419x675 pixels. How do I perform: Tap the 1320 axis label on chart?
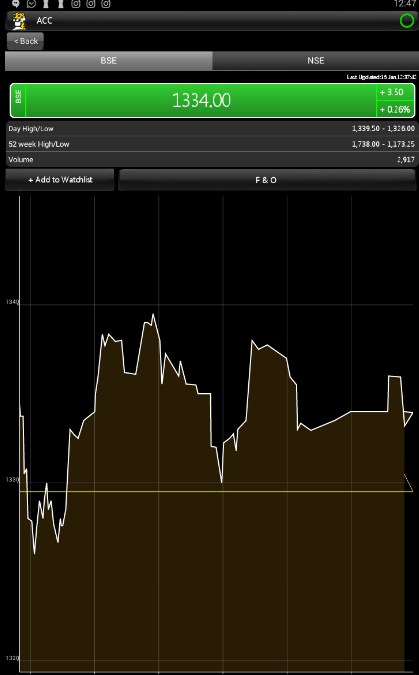(x=12, y=658)
